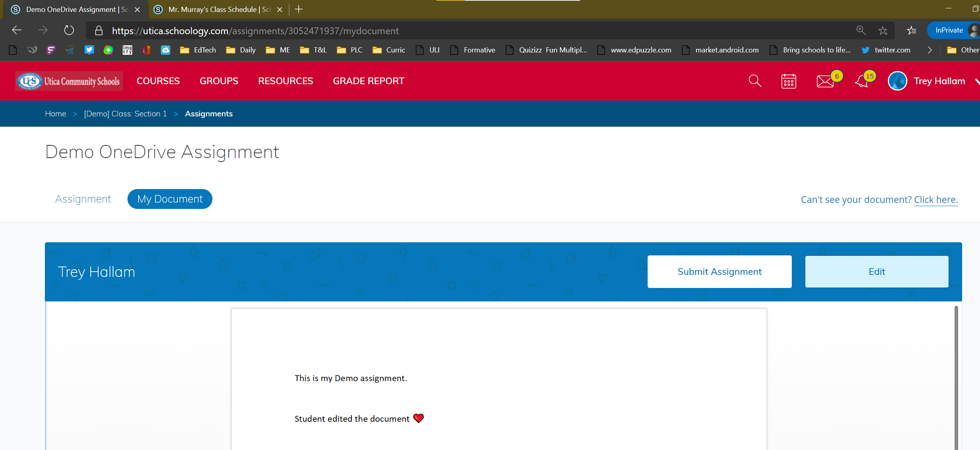
Task: Open the Schoology search magnifier icon
Action: click(755, 81)
